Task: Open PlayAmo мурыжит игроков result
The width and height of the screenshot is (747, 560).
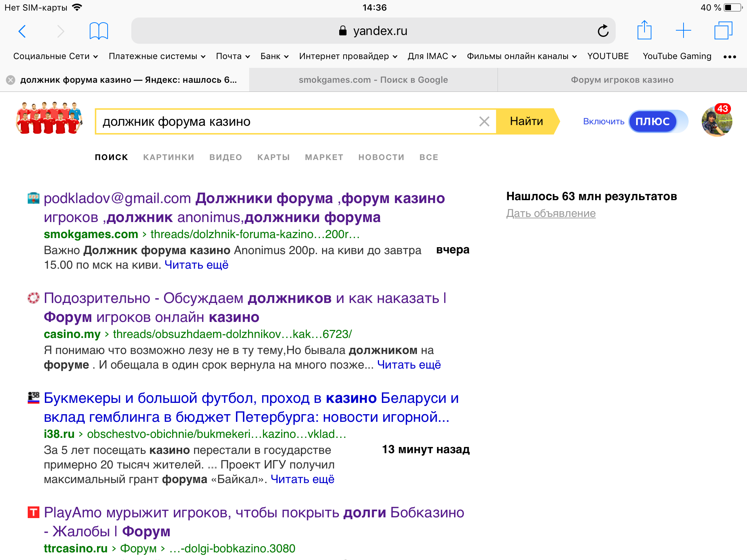Action: (x=254, y=522)
